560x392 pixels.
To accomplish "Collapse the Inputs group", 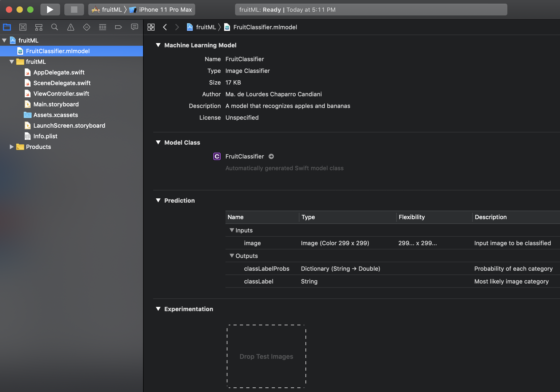I will 232,230.
